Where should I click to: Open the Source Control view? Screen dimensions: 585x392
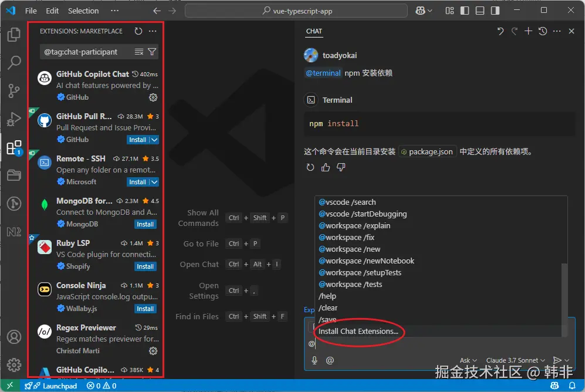click(14, 90)
